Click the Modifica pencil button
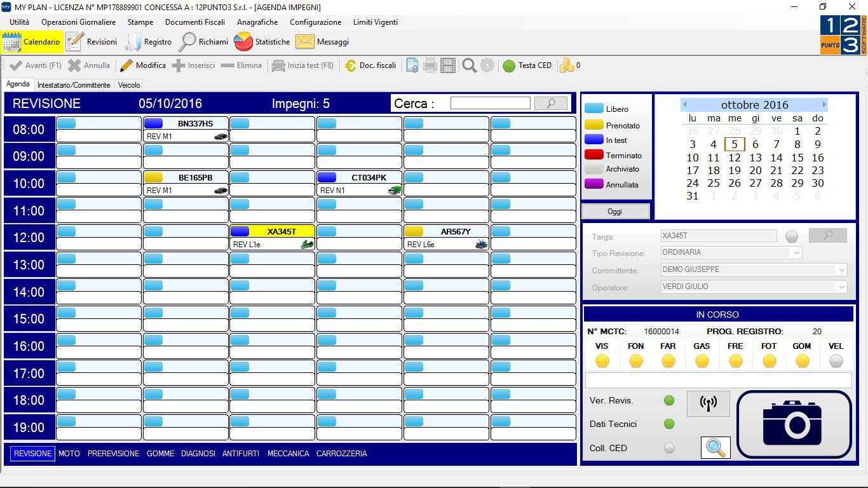The image size is (868, 488). tap(143, 65)
